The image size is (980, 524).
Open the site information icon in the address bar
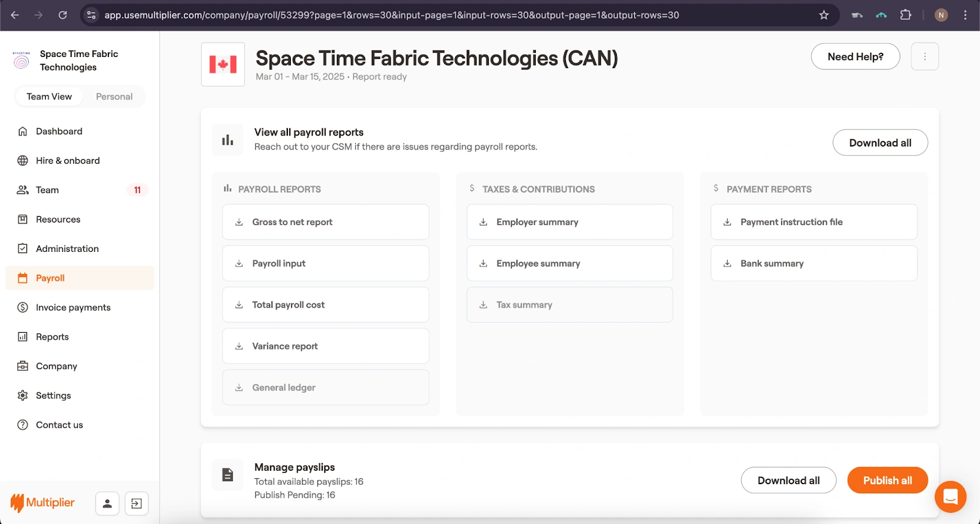coord(91,15)
